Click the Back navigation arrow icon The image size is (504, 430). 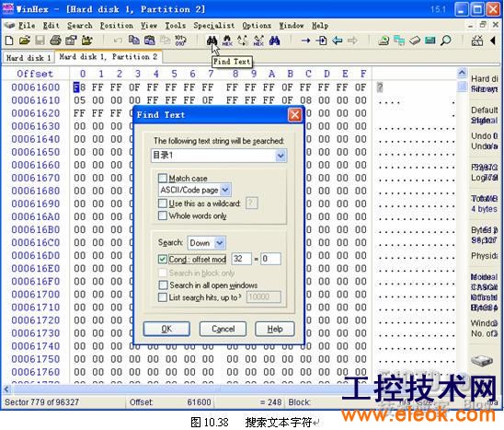coord(338,41)
